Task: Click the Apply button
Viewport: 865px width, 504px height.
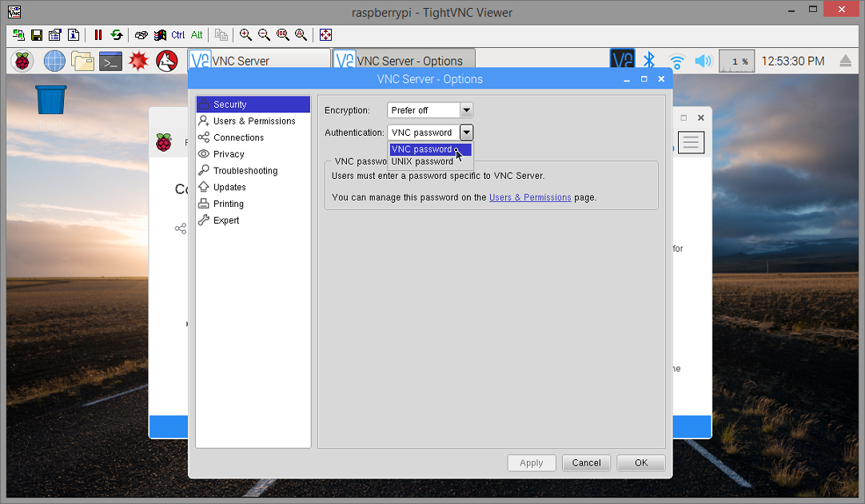Action: (532, 462)
